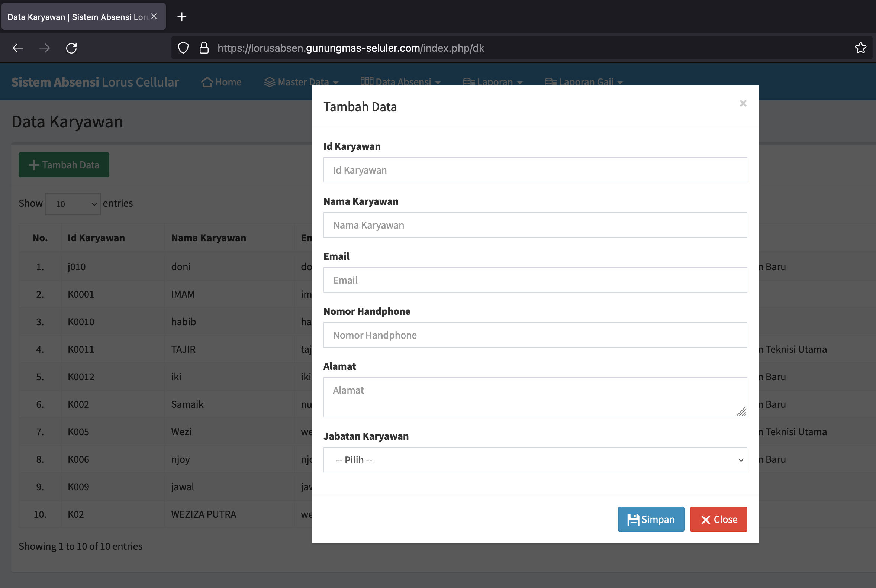Image resolution: width=876 pixels, height=588 pixels.
Task: Select the Data Karyawan browser tab
Action: [83, 16]
